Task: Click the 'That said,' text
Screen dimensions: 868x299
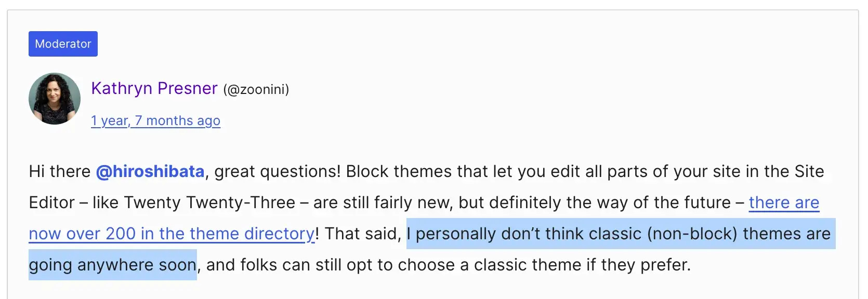Action: [x=363, y=234]
